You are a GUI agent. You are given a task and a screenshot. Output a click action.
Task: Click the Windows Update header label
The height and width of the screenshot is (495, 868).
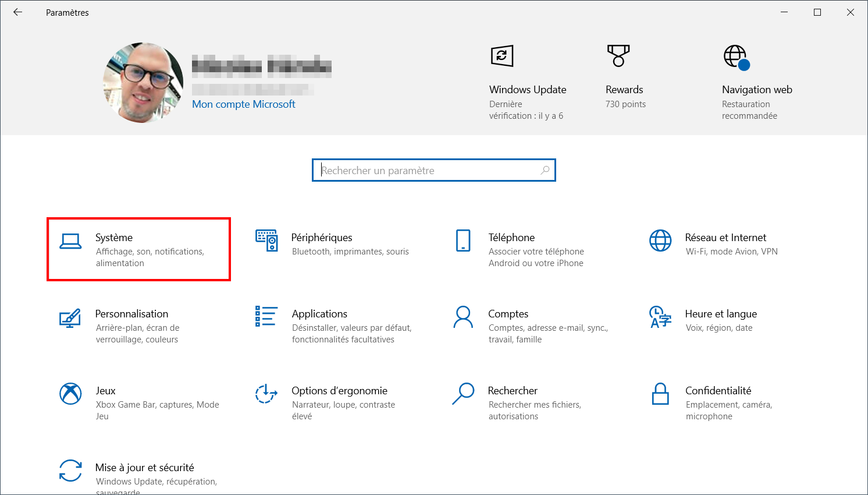[x=528, y=90]
